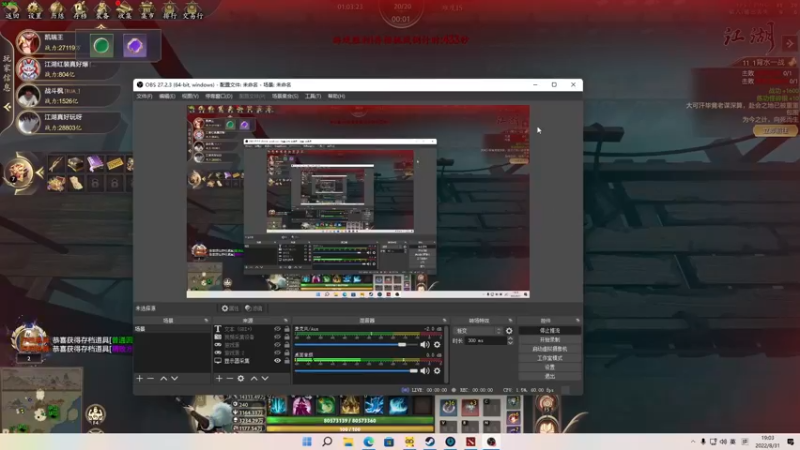Open the scene transition type dropdown
Image resolution: width=800 pixels, height=450 pixels.
click(478, 331)
